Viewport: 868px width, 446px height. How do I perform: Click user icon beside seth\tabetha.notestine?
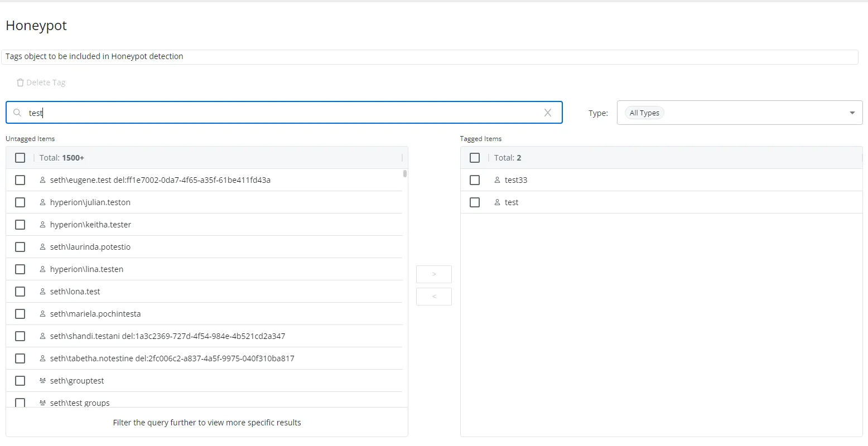coord(42,358)
